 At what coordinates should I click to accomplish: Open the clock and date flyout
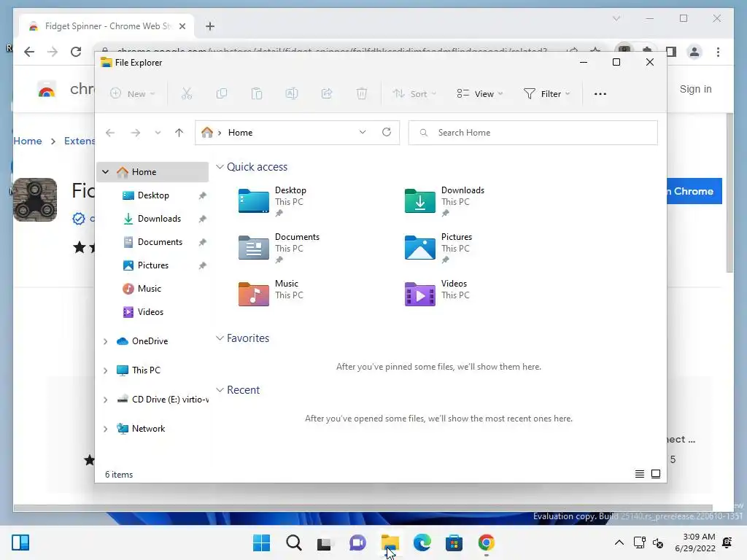click(694, 542)
